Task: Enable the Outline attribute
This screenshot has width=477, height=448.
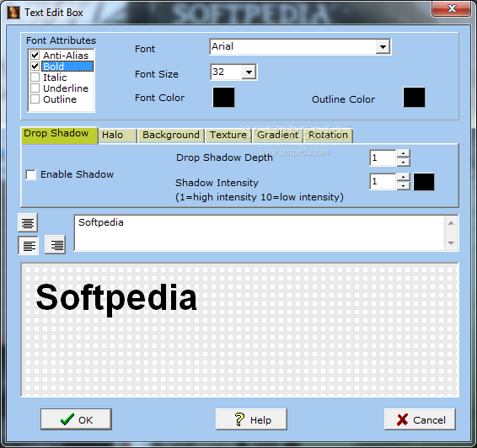Action: [35, 99]
